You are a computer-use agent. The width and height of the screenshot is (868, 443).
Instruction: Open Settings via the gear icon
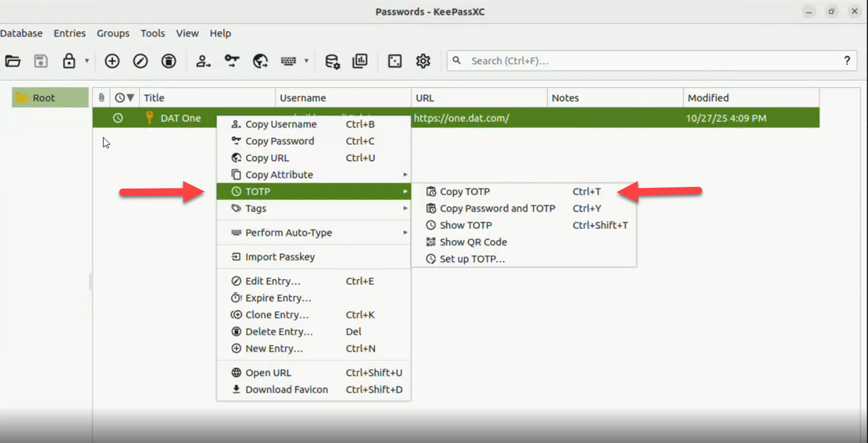pyautogui.click(x=423, y=61)
